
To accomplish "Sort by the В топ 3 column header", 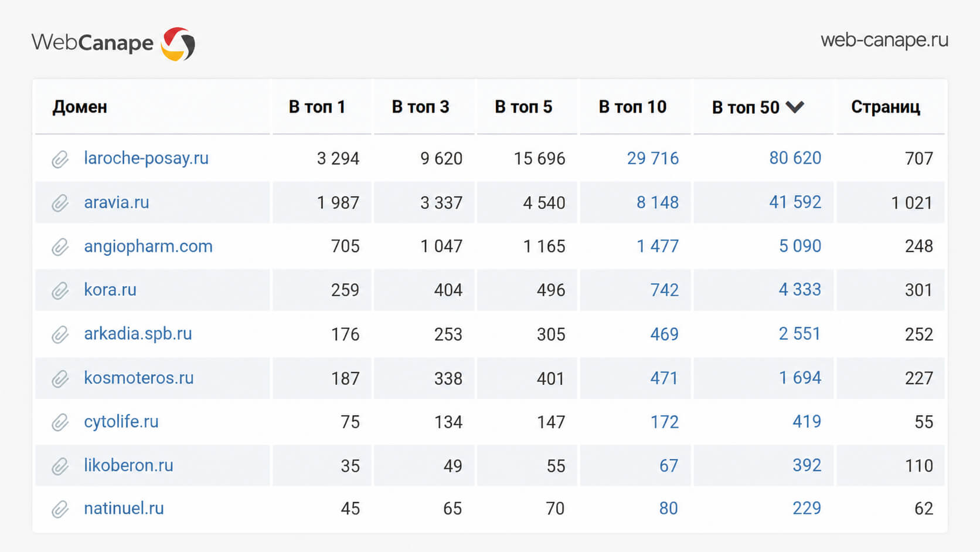I will [420, 107].
